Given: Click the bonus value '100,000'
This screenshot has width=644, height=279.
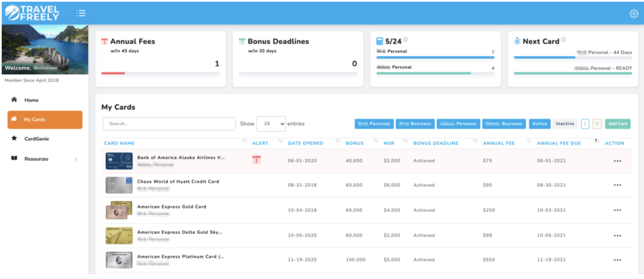Looking at the screenshot, I should click(x=356, y=260).
